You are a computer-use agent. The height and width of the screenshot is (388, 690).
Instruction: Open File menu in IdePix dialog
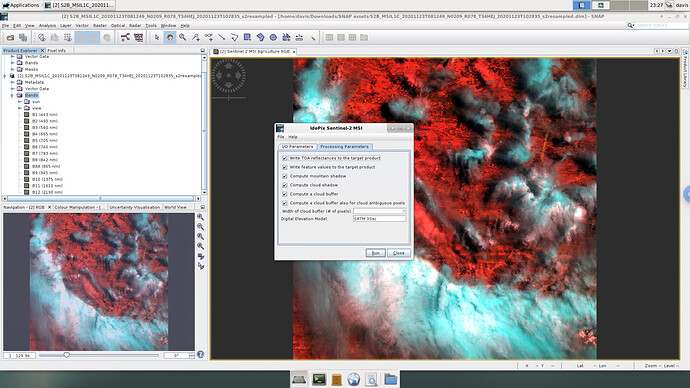(x=280, y=137)
